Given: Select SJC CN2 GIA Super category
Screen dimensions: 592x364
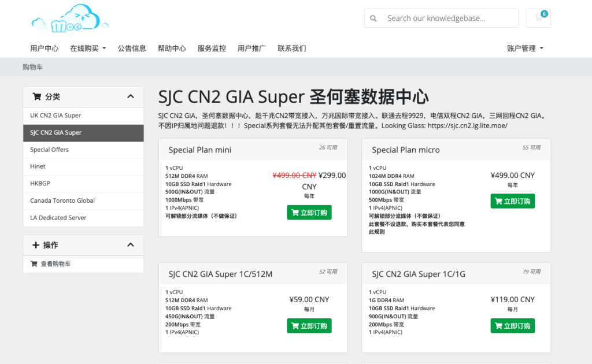Looking at the screenshot, I should pyautogui.click(x=83, y=133).
